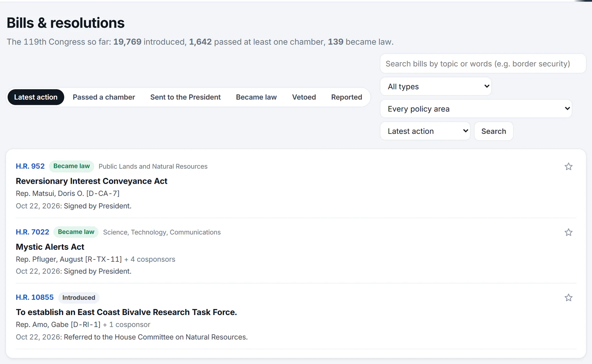This screenshot has height=364, width=592.
Task: Click the Introduced status badge
Action: [79, 298]
